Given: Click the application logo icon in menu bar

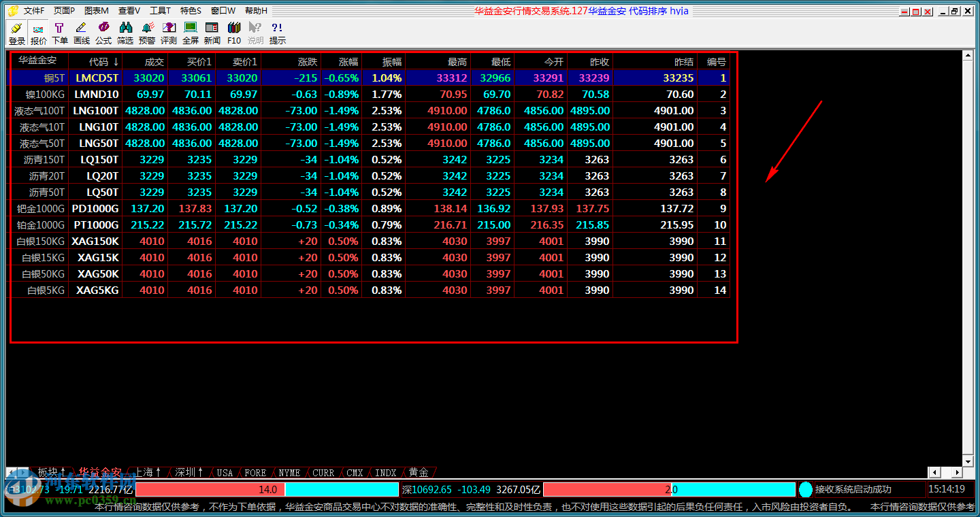Looking at the screenshot, I should 12,11.
